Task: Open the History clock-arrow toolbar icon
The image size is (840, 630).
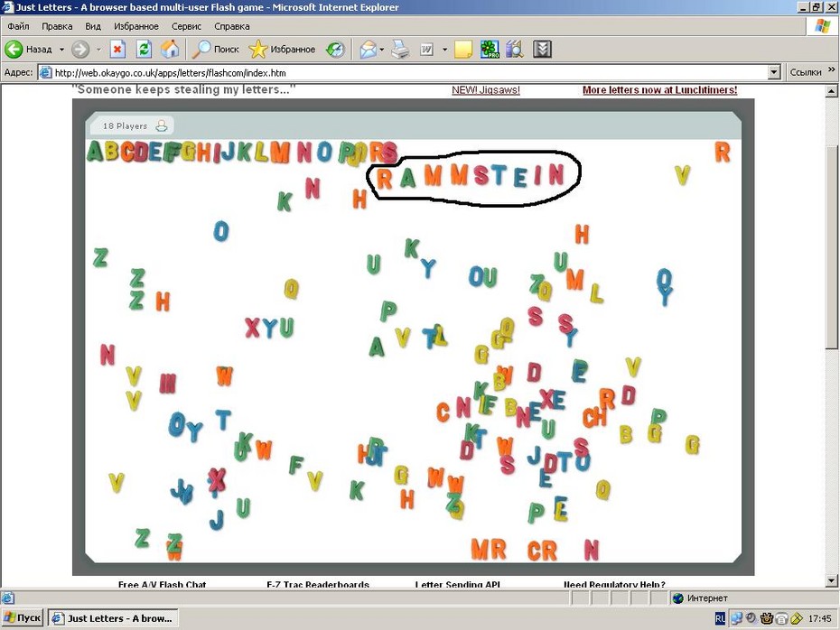Action: (336, 50)
